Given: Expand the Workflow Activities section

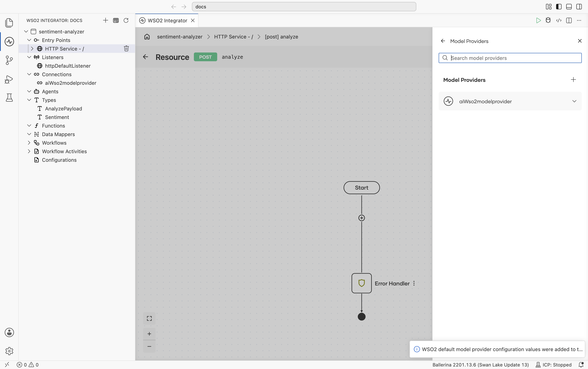Looking at the screenshot, I should point(29,151).
